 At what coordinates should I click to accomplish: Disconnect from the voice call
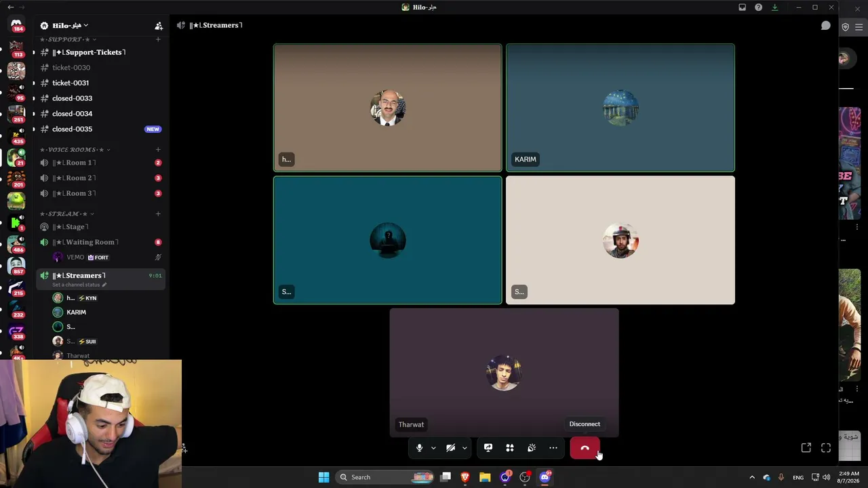tap(585, 448)
